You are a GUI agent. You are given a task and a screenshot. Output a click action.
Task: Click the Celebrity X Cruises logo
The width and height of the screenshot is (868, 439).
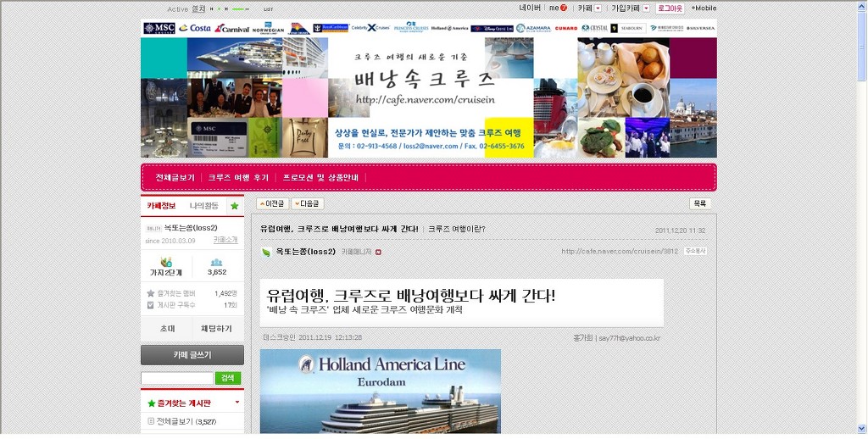coord(370,28)
